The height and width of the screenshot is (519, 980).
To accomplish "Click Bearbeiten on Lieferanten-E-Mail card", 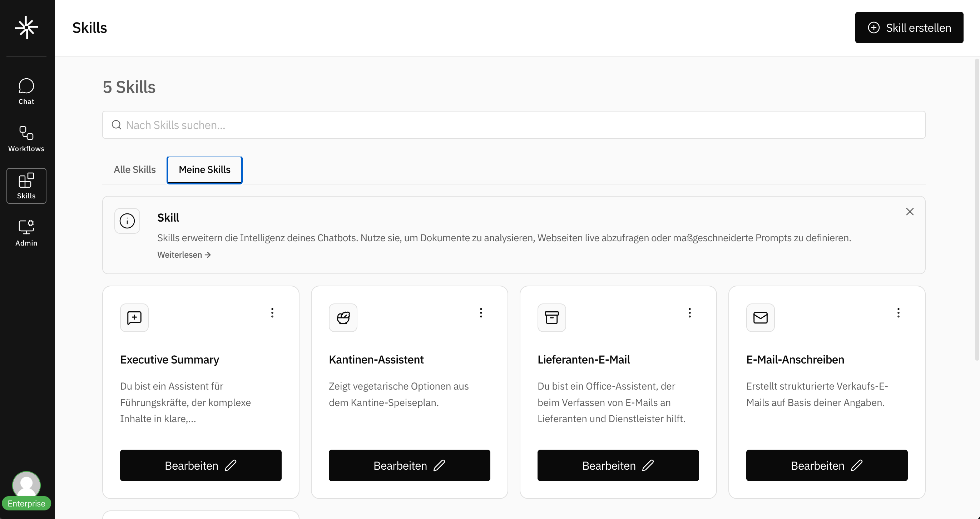I will (618, 465).
